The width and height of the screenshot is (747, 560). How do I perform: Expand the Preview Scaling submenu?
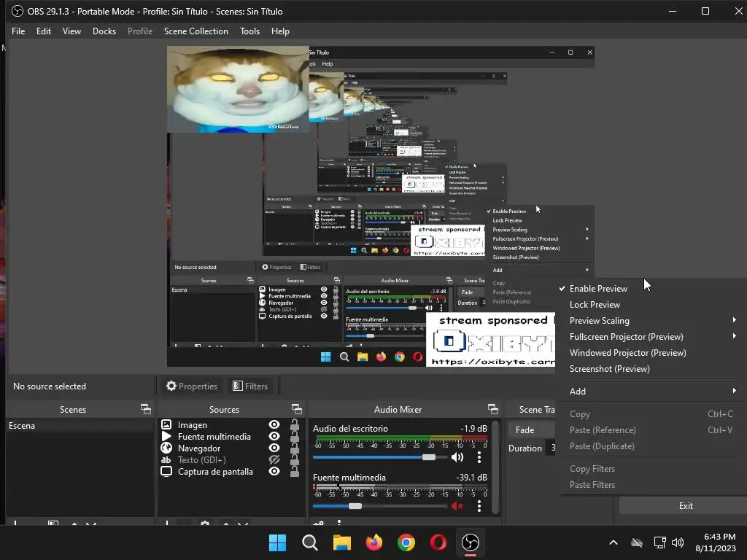coord(649,321)
